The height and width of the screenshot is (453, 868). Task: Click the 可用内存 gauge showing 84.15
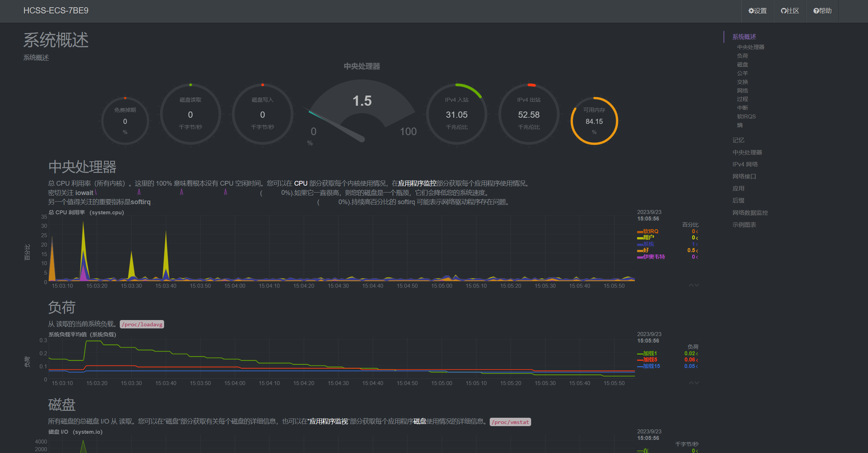(594, 121)
